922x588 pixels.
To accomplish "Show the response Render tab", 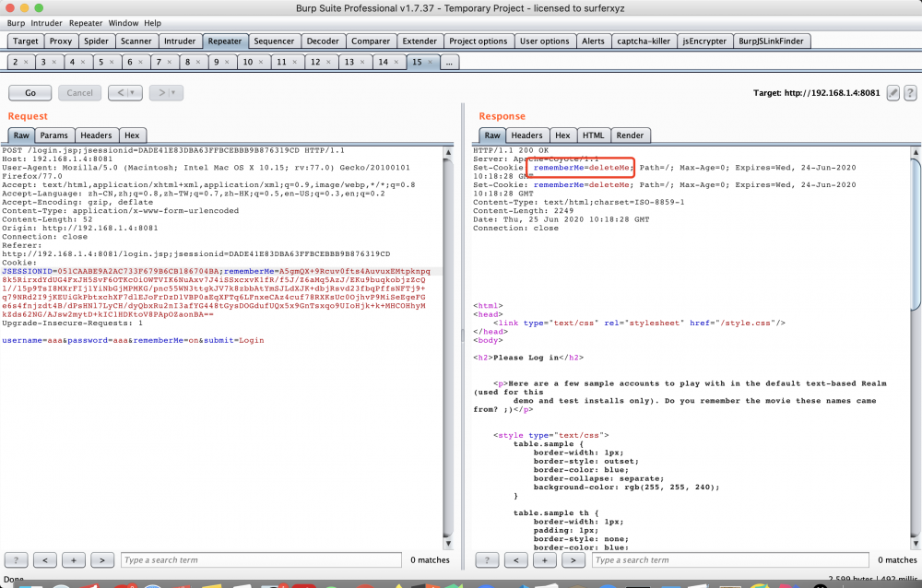I will coord(630,135).
